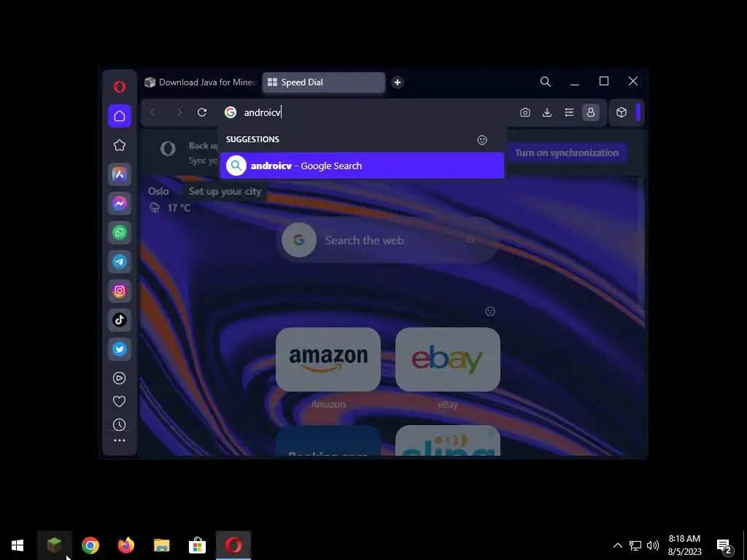Go to Opera home sidebar button

point(120,116)
